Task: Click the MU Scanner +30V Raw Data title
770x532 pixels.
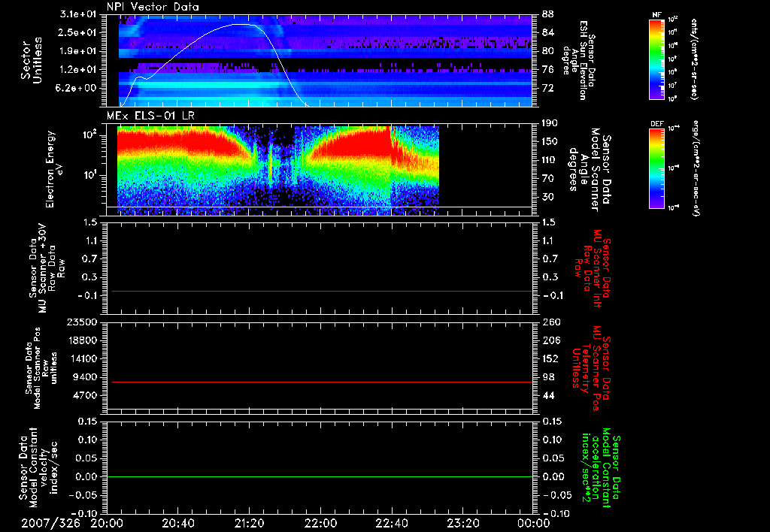Action: point(47,268)
